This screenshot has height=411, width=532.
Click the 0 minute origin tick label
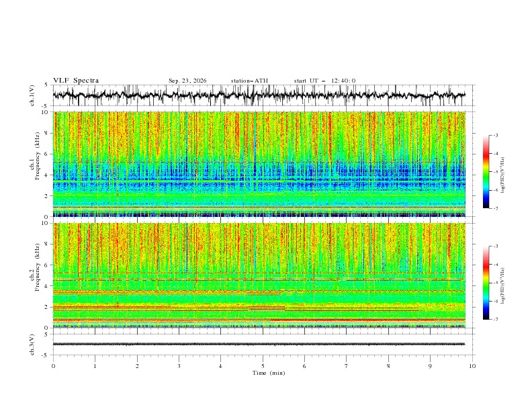(53, 366)
